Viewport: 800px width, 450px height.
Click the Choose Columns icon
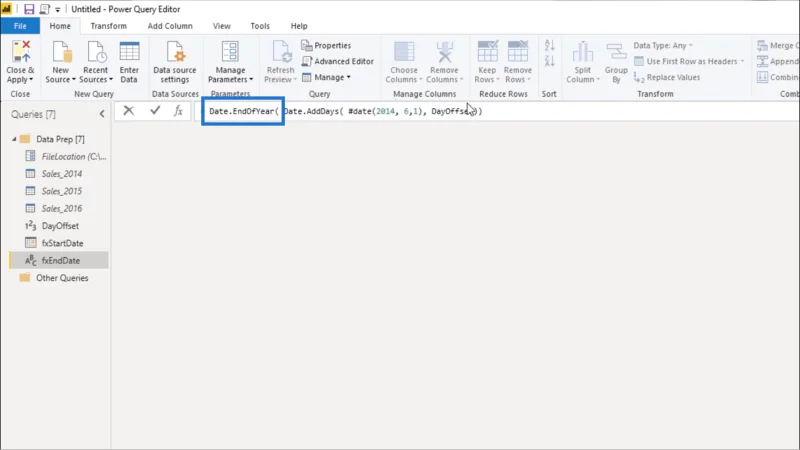pos(404,52)
